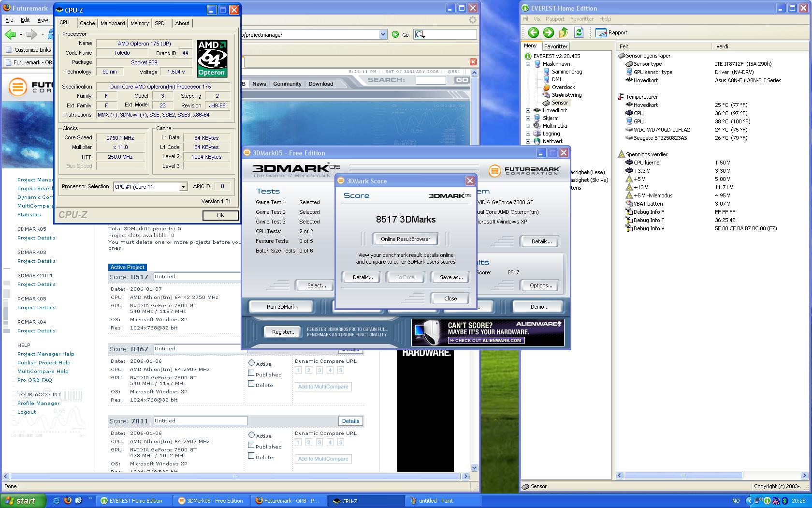Click the Firefox forward arrow button
This screenshot has height=508, width=812.
coord(32,34)
